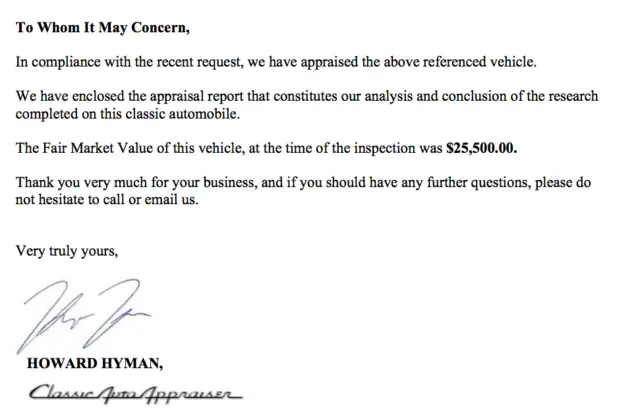The width and height of the screenshot is (640, 413).
Task: Click the handwritten signature above the name
Action: tap(84, 316)
